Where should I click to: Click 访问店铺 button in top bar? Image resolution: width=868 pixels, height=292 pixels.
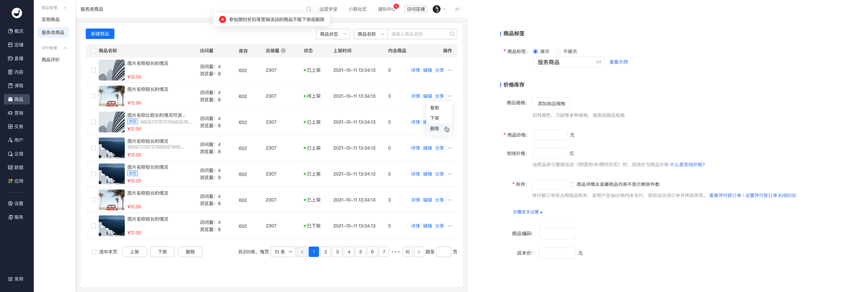(416, 9)
